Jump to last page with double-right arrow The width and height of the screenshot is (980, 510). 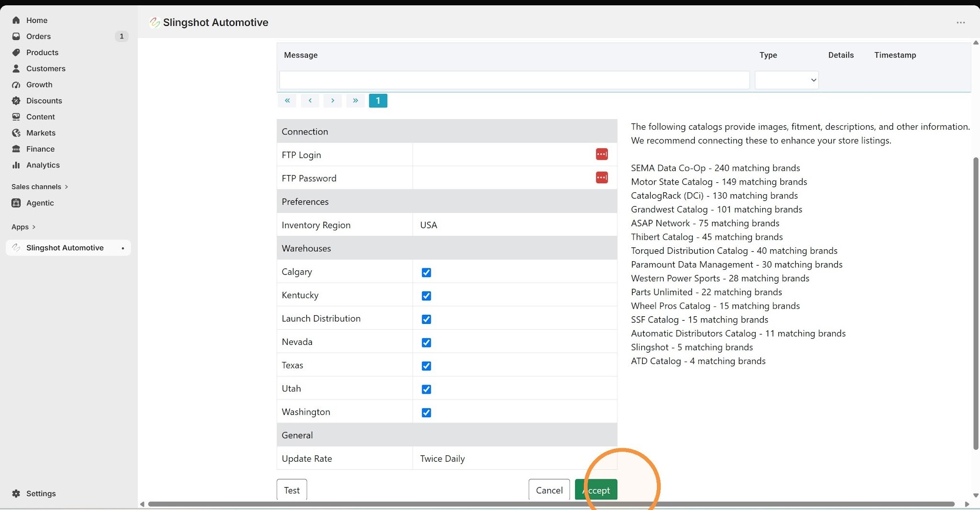pos(355,100)
